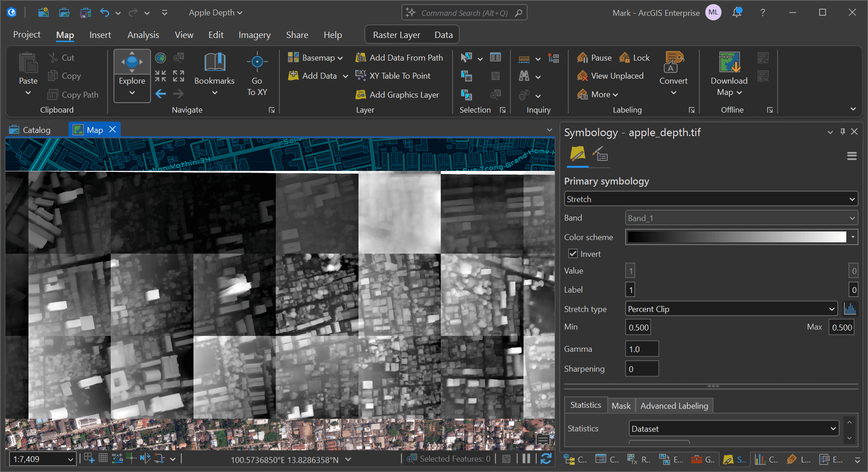Click the snapping grid icon in status bar

(x=103, y=458)
